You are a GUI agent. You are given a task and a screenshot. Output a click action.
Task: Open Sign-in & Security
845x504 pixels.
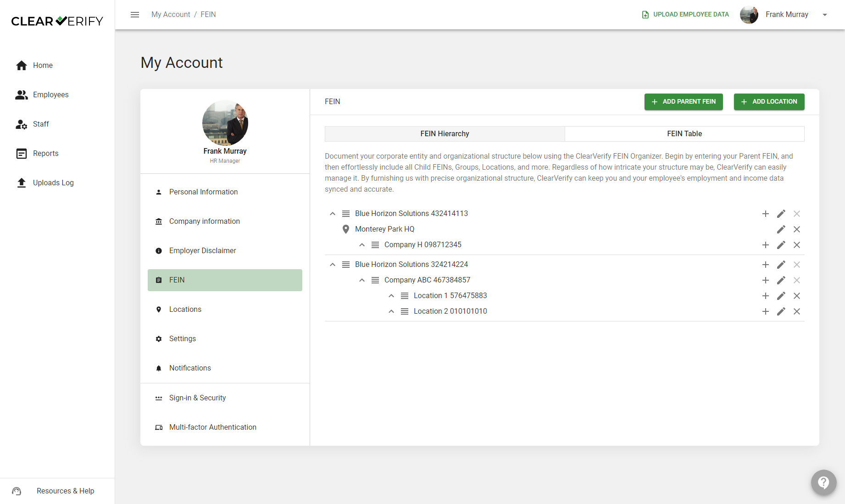[x=225, y=398]
